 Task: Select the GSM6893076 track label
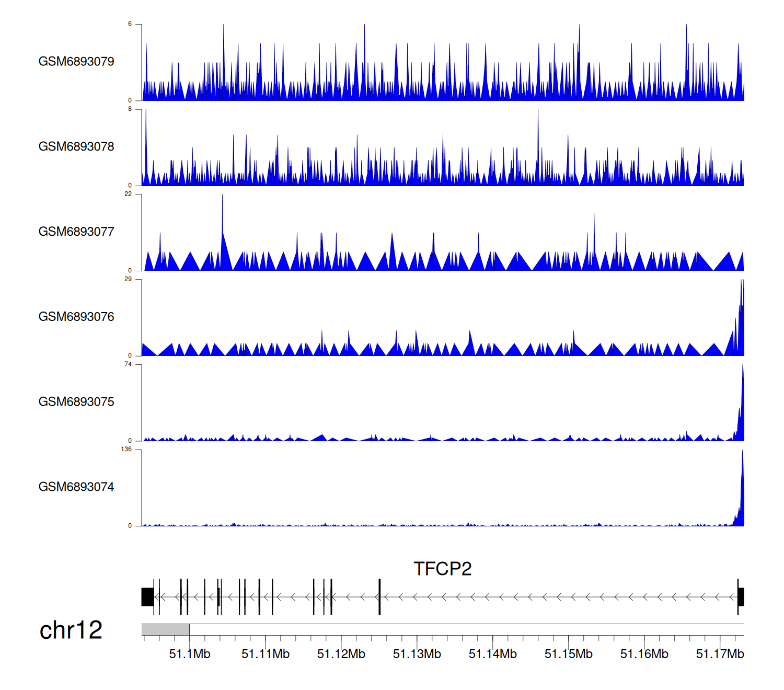point(76,317)
